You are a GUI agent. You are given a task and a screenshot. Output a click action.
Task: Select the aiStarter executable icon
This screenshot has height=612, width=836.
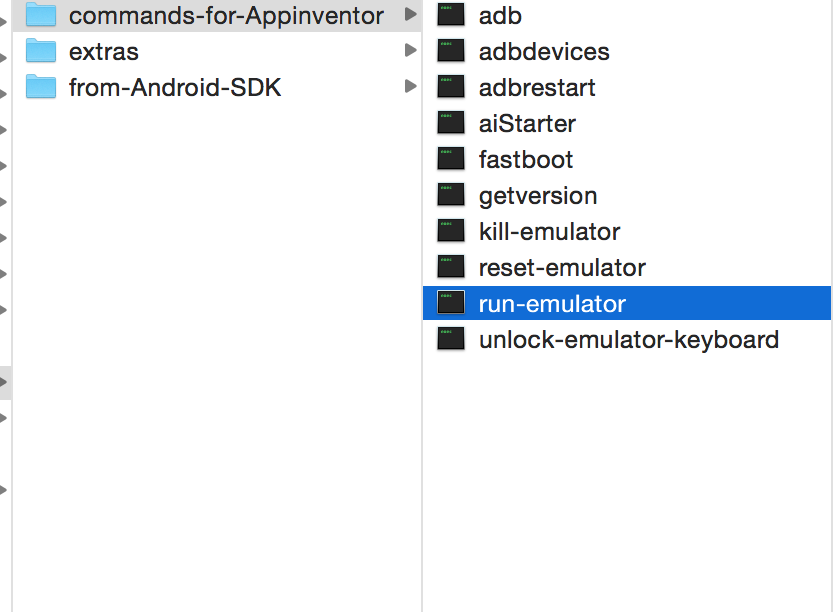451,123
